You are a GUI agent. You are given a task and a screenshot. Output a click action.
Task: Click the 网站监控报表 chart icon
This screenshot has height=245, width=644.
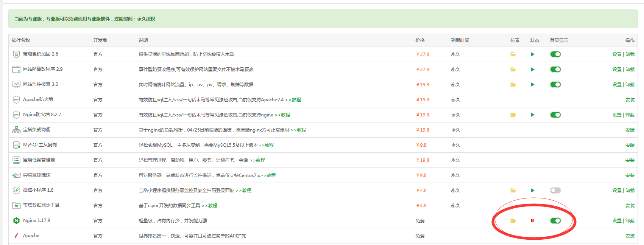click(x=16, y=84)
